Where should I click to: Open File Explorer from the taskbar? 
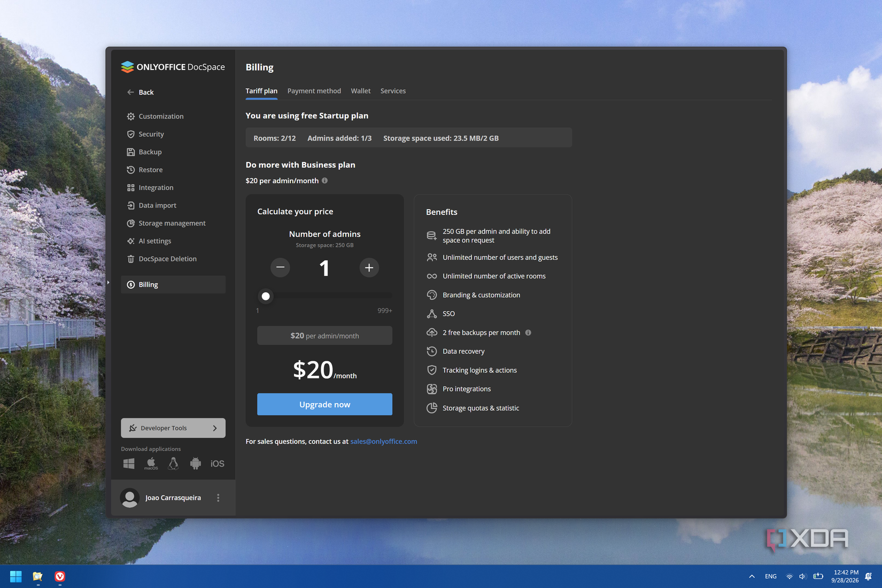point(37,576)
